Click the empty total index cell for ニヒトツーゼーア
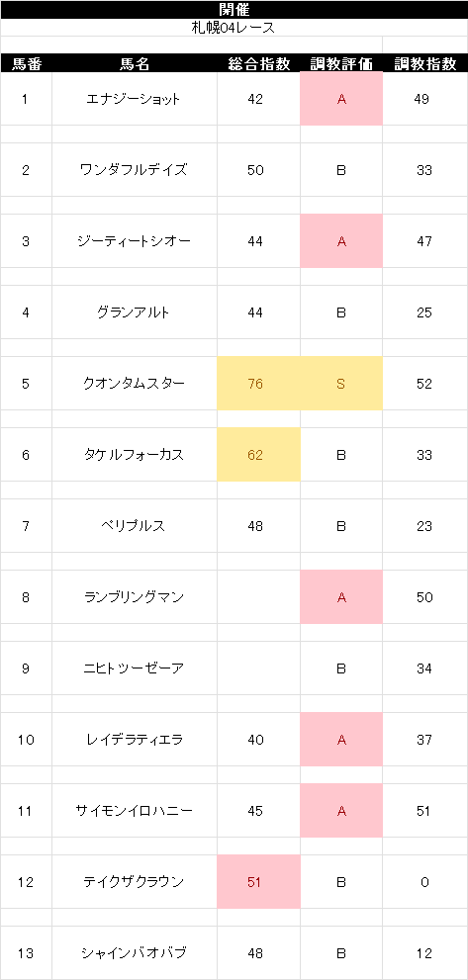The image size is (468, 980). [258, 668]
